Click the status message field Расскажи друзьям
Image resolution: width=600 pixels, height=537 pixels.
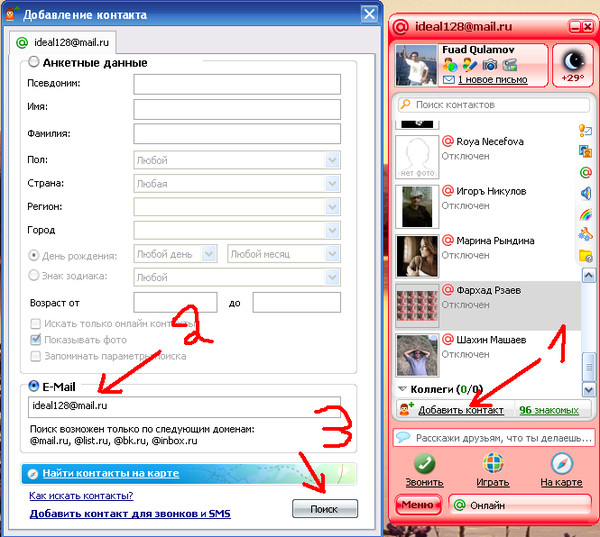494,437
